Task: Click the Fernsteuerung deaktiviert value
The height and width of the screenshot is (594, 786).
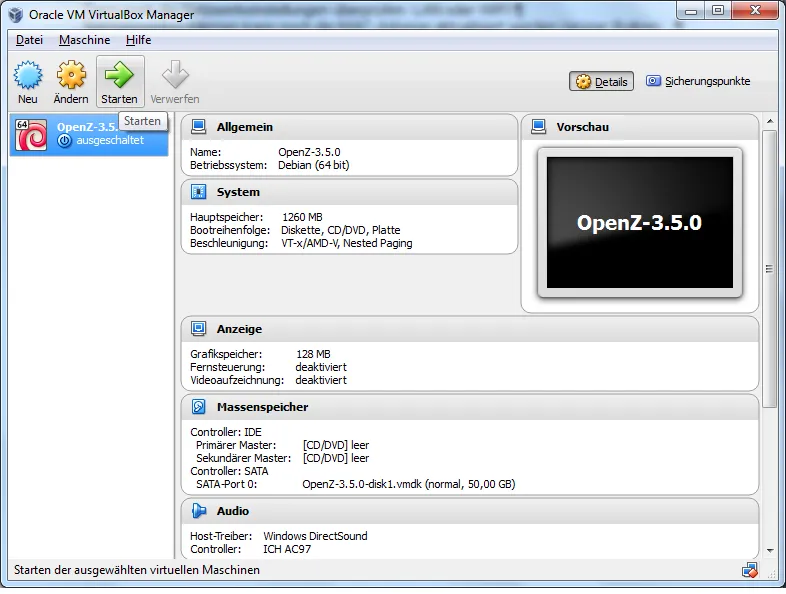Action: point(321,367)
